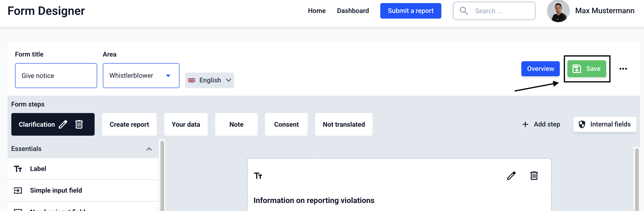644x211 pixels.
Task: Click Add step
Action: (x=541, y=124)
